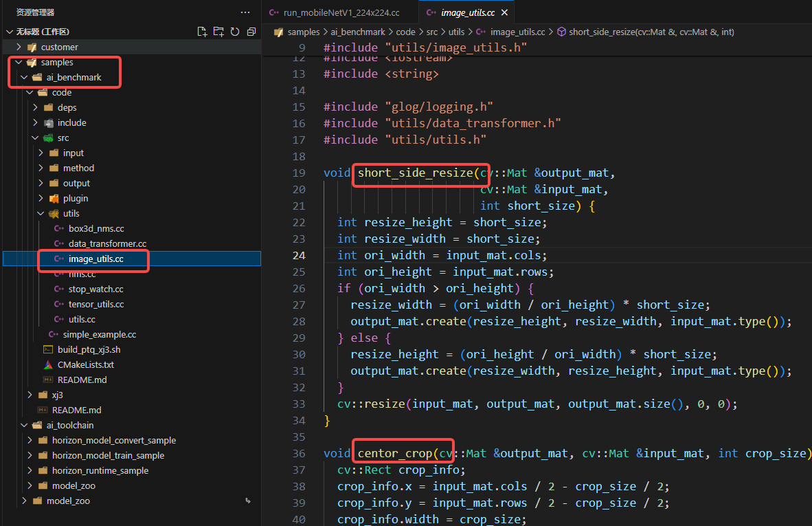
Task: Expand the customer folder
Action: coord(59,47)
